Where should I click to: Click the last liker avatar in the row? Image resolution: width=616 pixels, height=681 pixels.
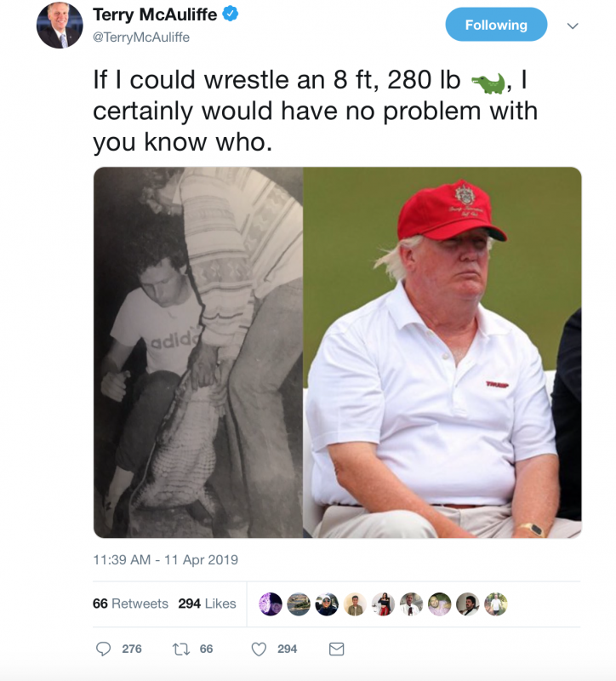pos(496,604)
